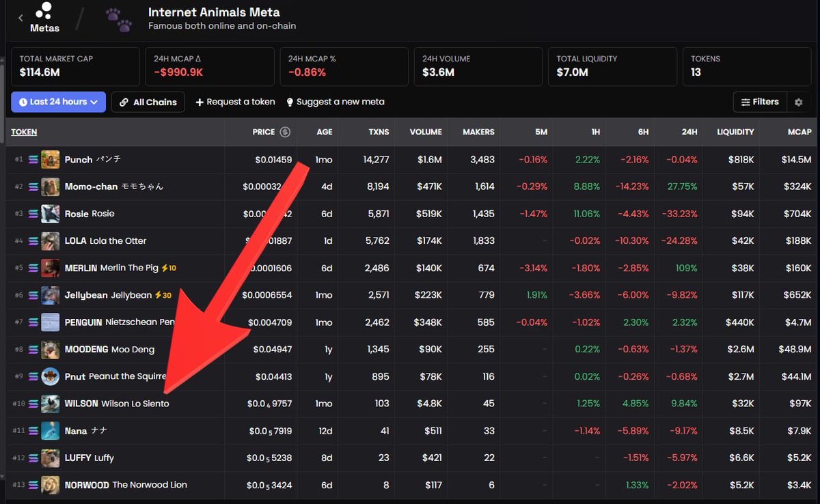Sort by the MAKERS column header

pos(478,132)
